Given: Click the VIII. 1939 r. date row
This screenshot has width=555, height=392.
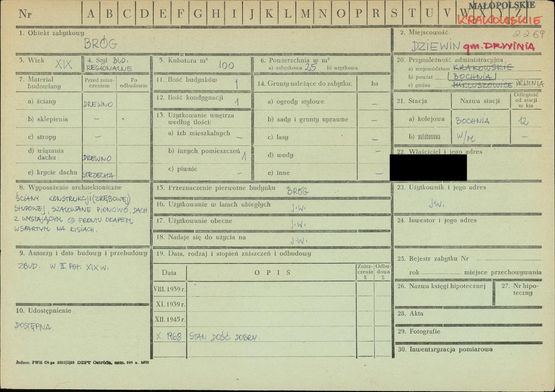Looking at the screenshot, I should [x=169, y=289].
